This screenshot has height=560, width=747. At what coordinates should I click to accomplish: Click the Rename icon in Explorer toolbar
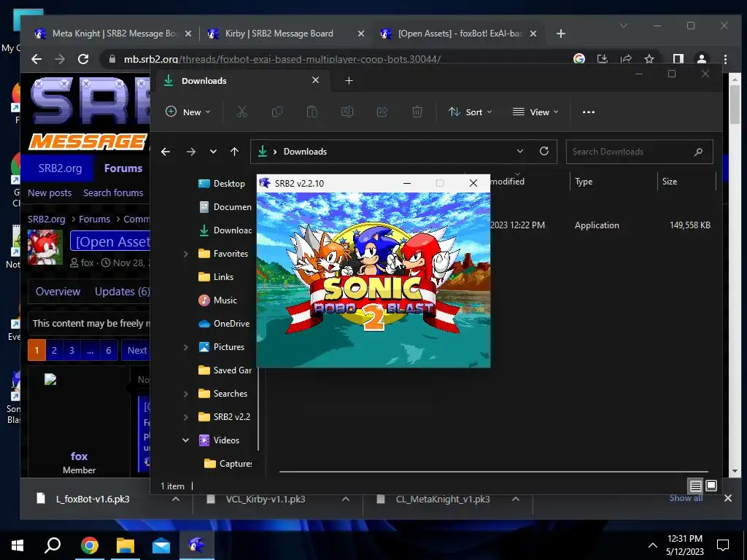coord(347,112)
